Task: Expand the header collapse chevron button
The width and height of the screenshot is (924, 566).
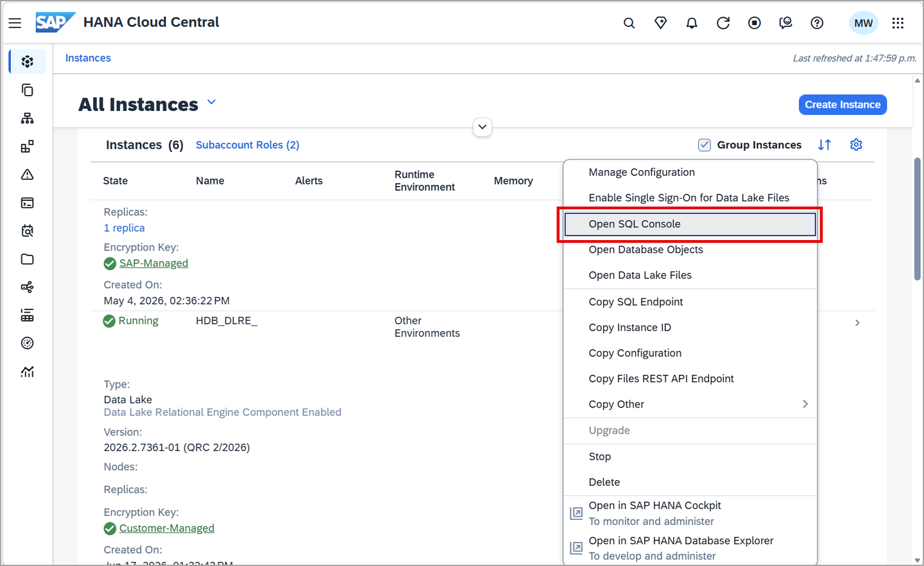Action: (483, 127)
